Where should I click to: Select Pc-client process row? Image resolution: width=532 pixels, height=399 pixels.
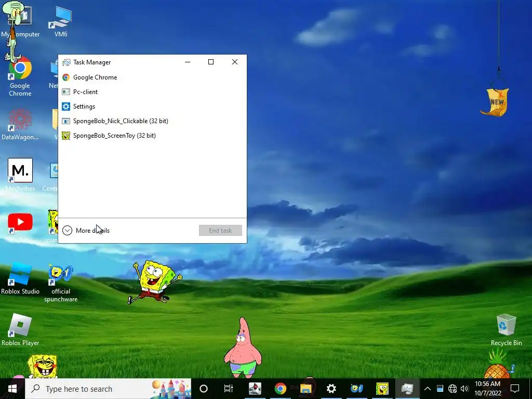[x=152, y=92]
